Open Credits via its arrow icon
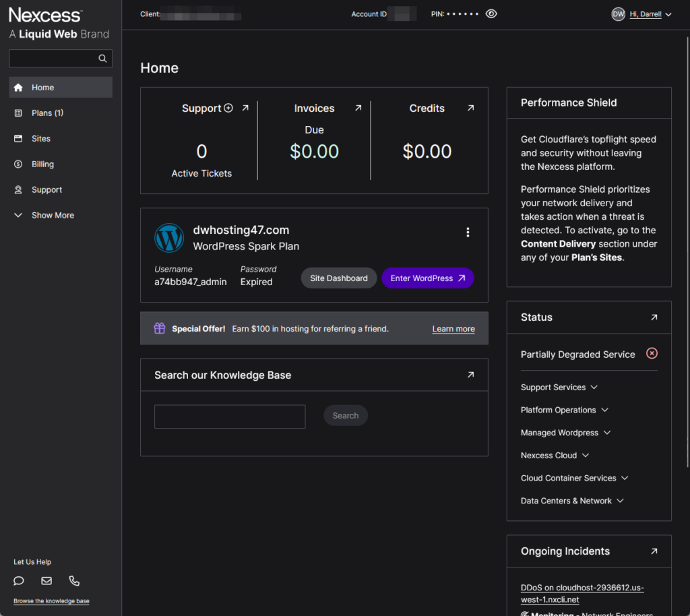 tap(471, 108)
